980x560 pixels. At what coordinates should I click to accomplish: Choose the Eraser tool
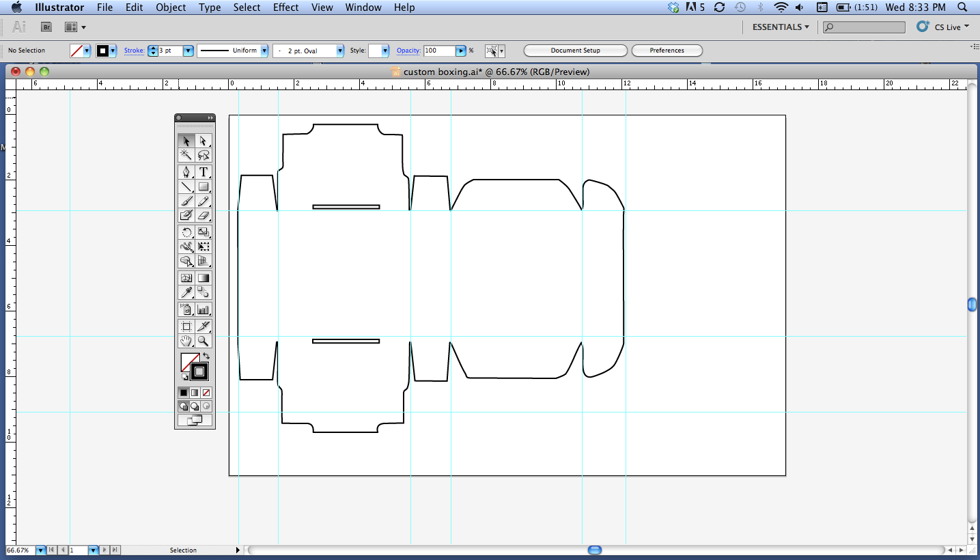coord(203,215)
